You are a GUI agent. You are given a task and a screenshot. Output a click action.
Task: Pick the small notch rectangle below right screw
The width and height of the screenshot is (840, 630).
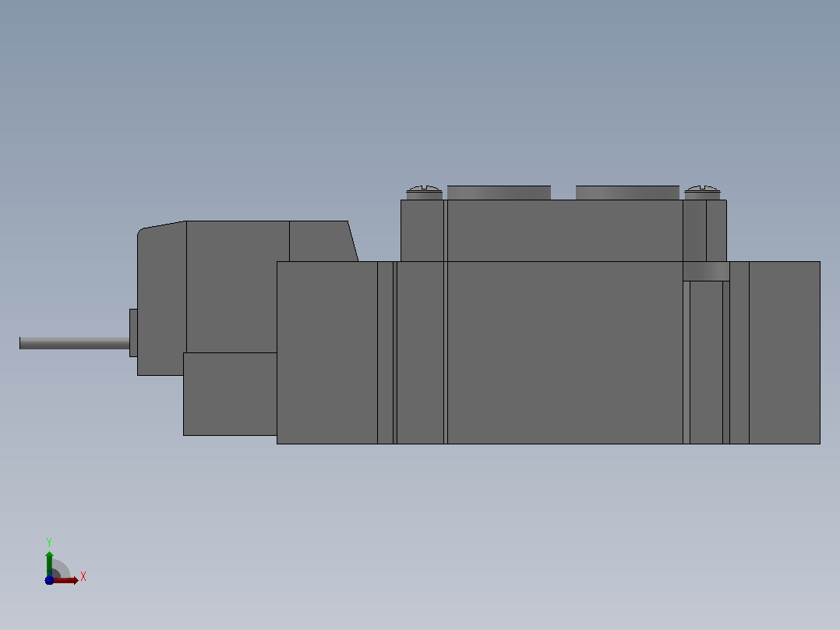click(706, 271)
